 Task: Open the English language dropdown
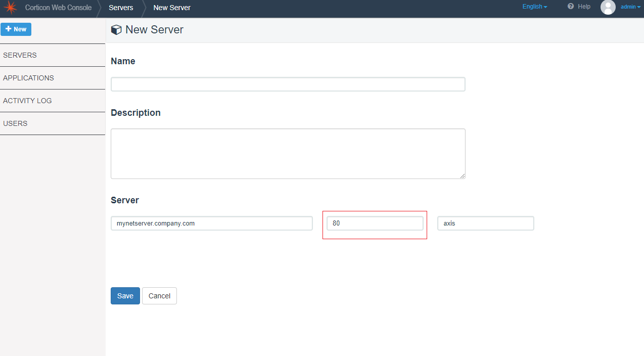click(535, 7)
